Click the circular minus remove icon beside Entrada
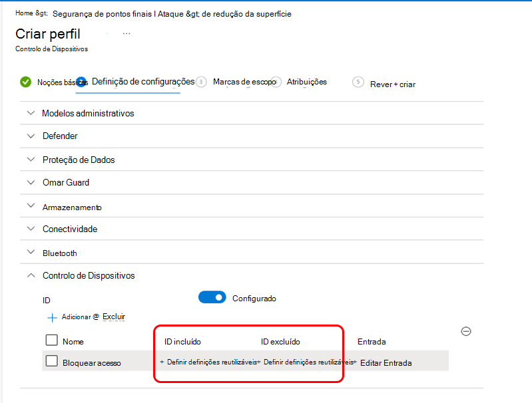This screenshot has width=532, height=403. pos(466,331)
